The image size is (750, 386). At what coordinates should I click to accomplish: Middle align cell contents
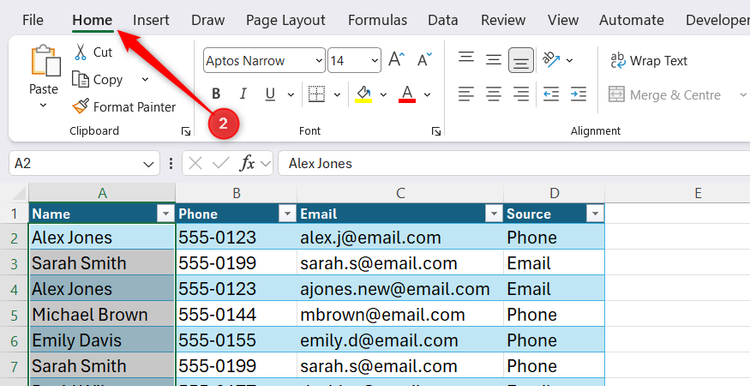click(x=493, y=60)
